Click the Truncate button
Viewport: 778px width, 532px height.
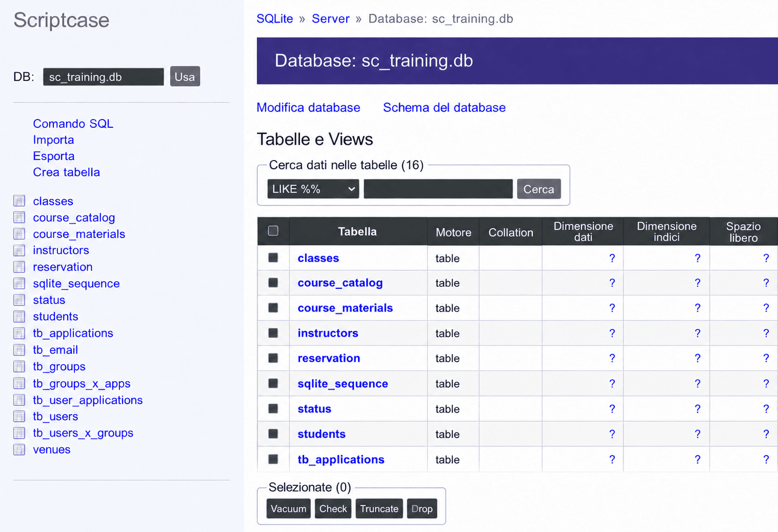(x=379, y=508)
